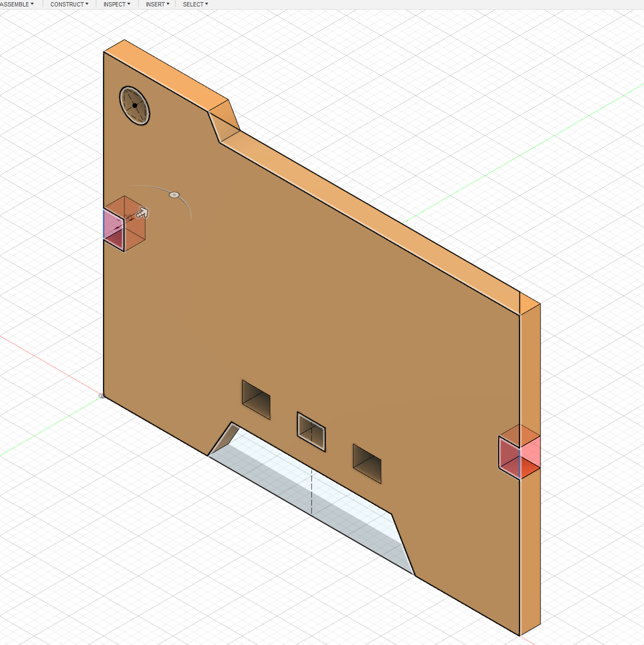
Task: Expand the INSPECT dropdown arrow
Action: (x=129, y=4)
